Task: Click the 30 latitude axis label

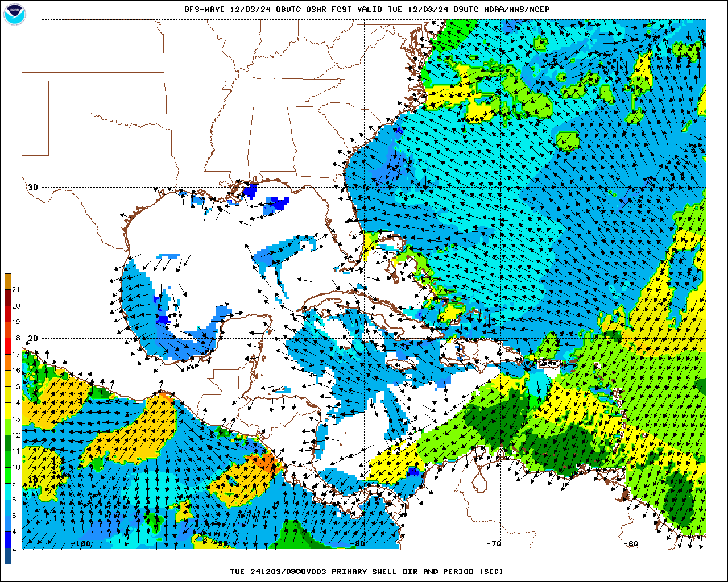Action: [x=33, y=187]
